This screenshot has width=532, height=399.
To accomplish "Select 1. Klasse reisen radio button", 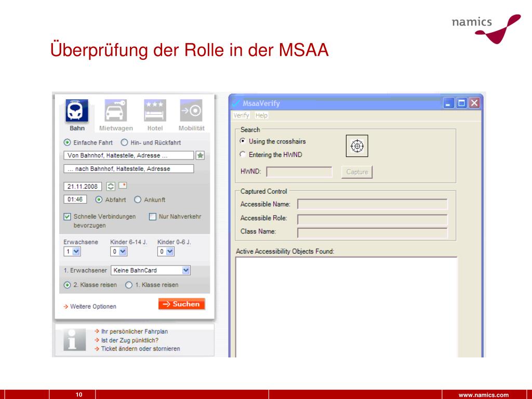I will (129, 285).
